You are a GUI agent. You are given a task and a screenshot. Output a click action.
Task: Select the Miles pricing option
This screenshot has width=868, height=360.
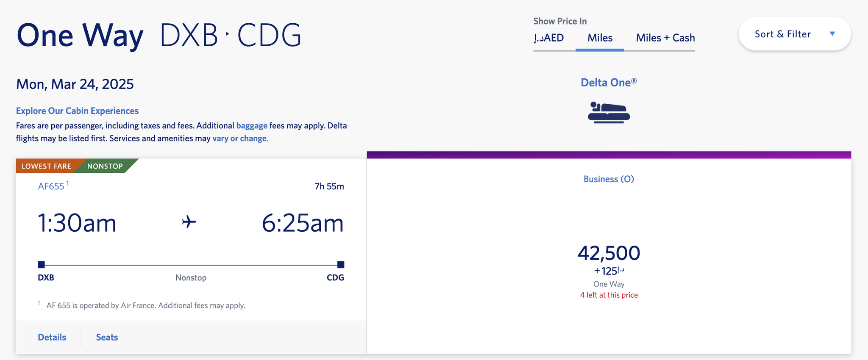point(600,38)
